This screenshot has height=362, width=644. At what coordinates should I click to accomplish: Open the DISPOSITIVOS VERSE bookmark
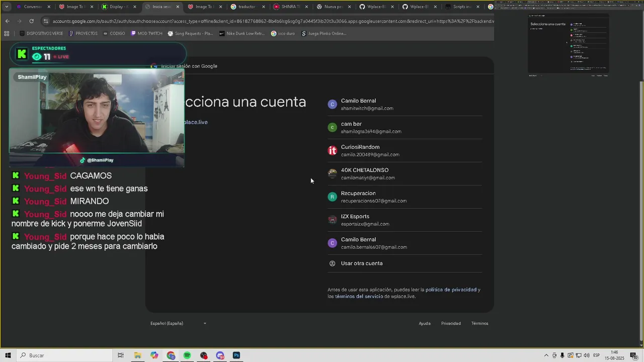42,34
